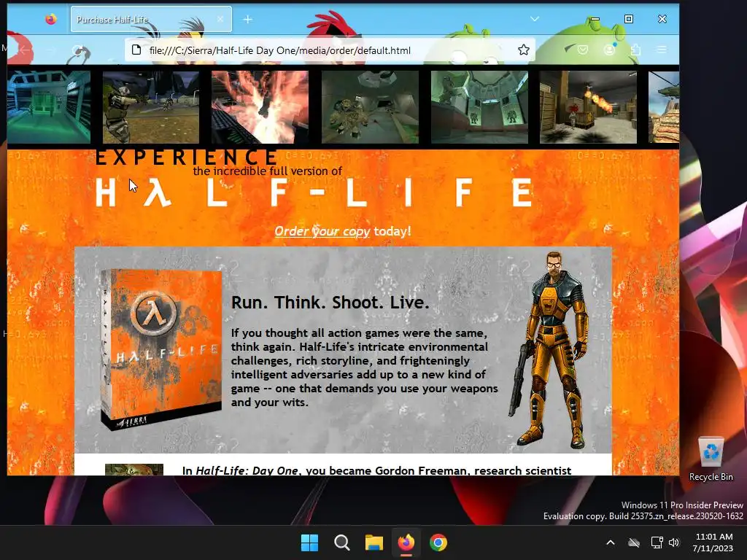Click the OneDrive not-signed-in cloud tray icon
747x560 pixels.
[x=634, y=542]
